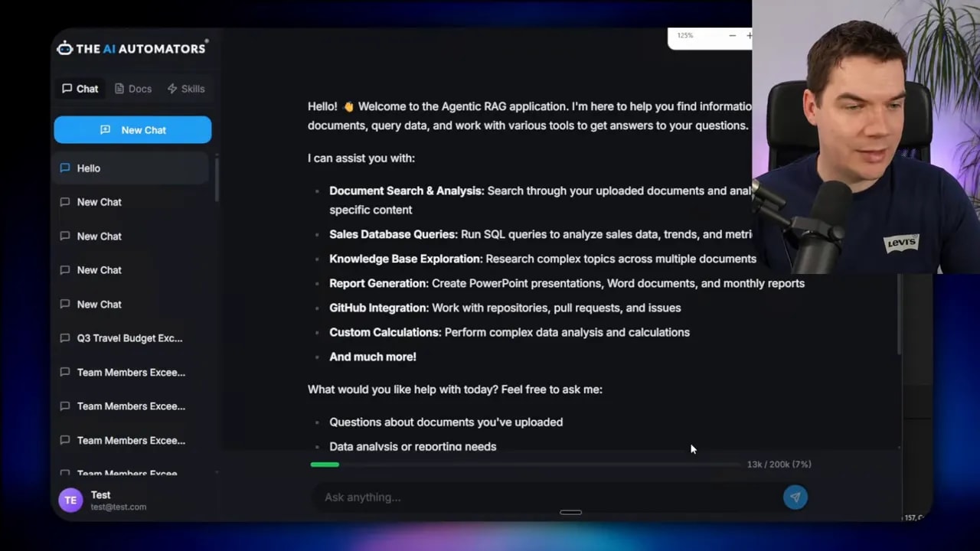
Task: Select the Hello conversation in sidebar
Action: [88, 168]
